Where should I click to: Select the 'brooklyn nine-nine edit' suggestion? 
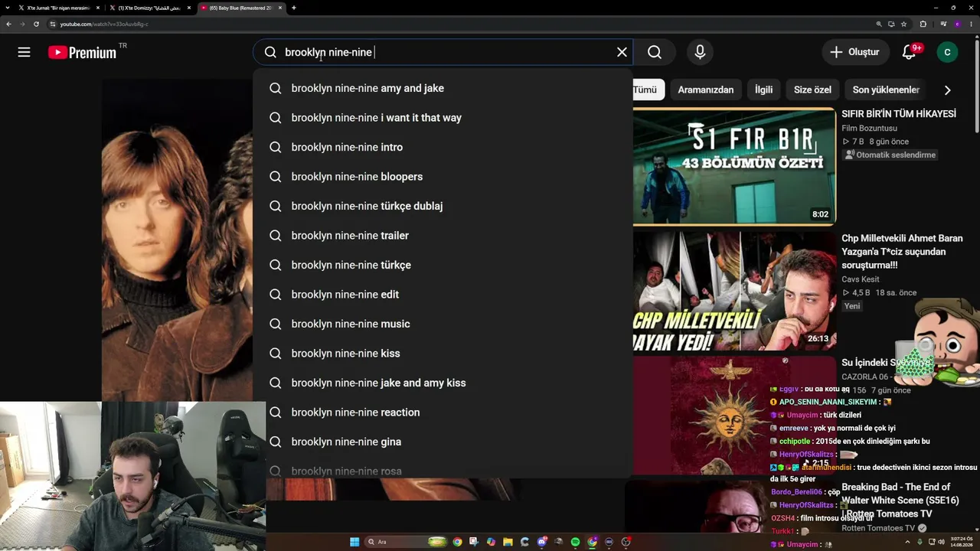coord(443,295)
